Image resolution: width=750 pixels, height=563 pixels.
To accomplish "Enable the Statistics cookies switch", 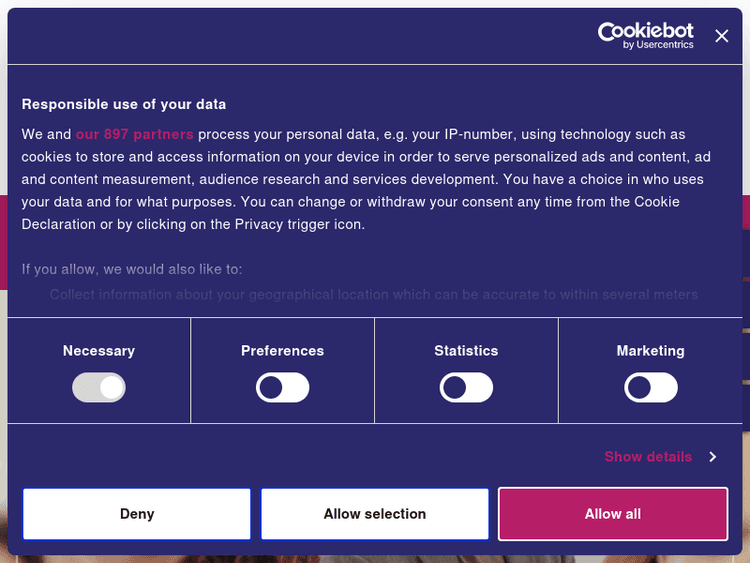I will (x=467, y=388).
